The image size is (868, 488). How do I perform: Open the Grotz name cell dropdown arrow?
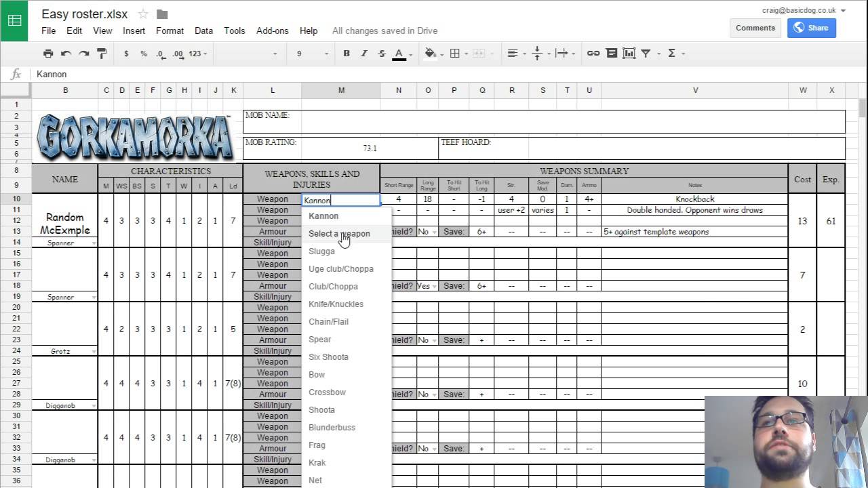tap(94, 352)
